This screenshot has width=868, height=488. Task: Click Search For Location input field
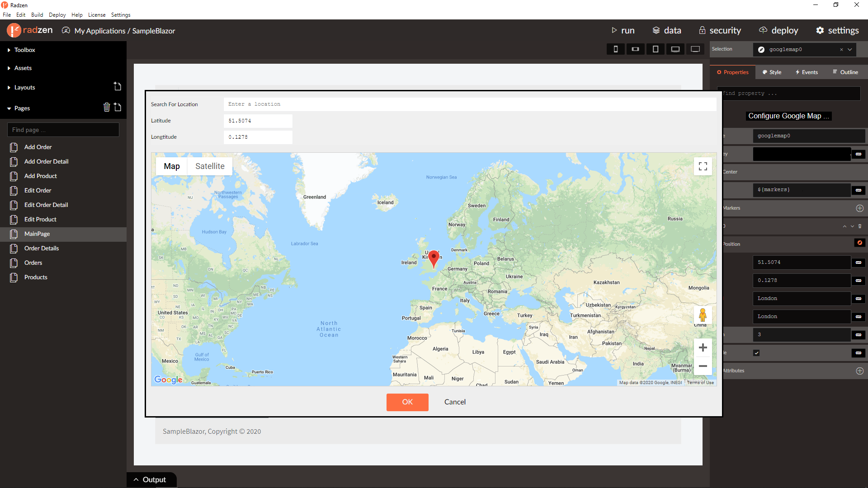470,104
